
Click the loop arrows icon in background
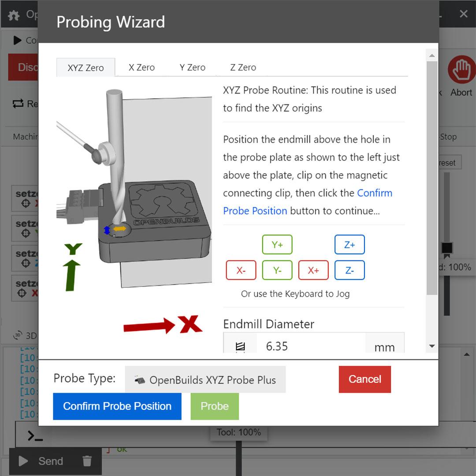18,104
